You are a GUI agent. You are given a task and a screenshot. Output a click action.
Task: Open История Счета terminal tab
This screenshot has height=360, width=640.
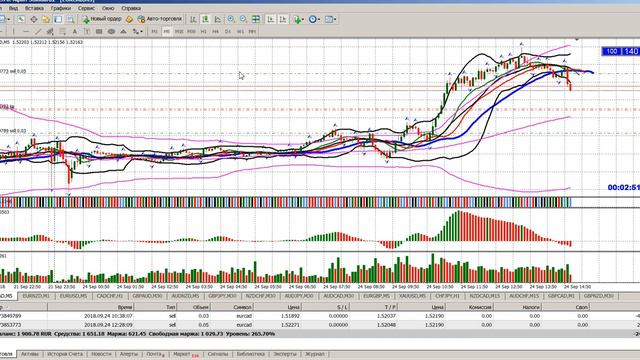pyautogui.click(x=64, y=354)
